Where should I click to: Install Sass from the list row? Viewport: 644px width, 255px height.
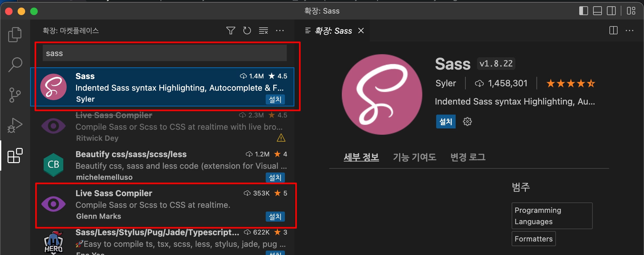point(275,99)
